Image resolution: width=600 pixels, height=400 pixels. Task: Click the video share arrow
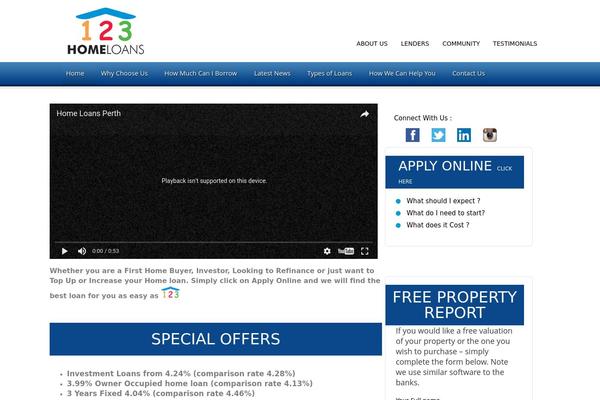tap(364, 114)
